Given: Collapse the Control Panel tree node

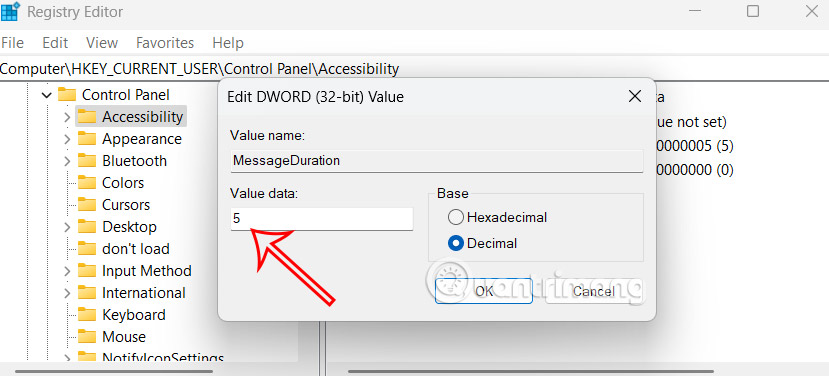Looking at the screenshot, I should coord(47,95).
